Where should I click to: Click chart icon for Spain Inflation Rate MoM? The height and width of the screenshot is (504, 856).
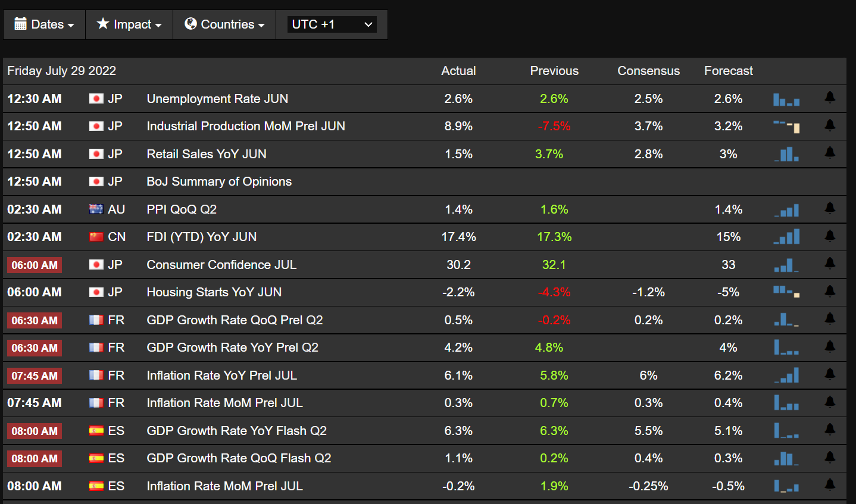click(x=786, y=487)
